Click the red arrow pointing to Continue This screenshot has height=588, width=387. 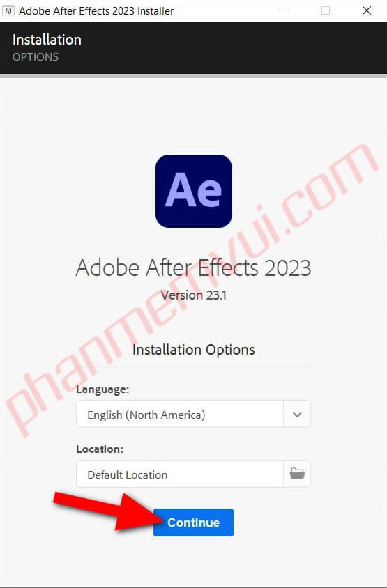pyautogui.click(x=110, y=510)
